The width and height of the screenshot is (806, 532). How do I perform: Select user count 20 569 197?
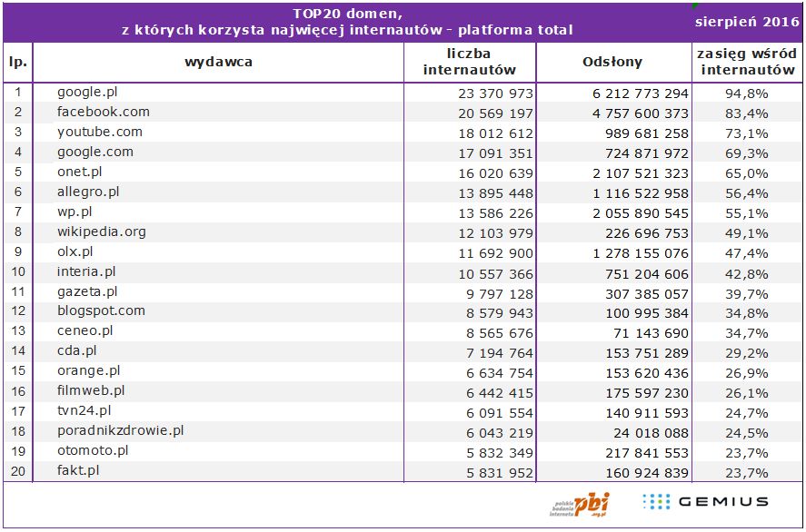(495, 114)
